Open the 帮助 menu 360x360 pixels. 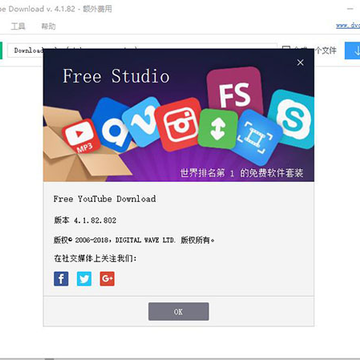(48, 26)
